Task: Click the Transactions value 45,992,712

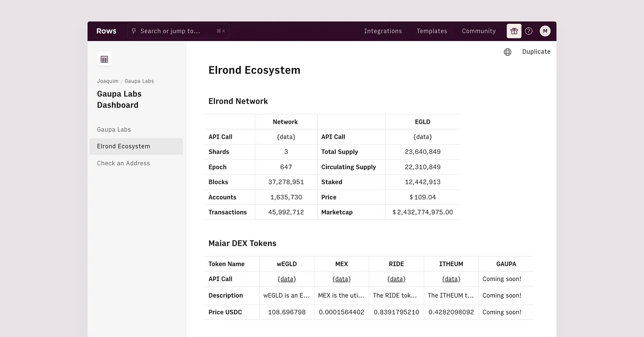Action: coord(286,212)
